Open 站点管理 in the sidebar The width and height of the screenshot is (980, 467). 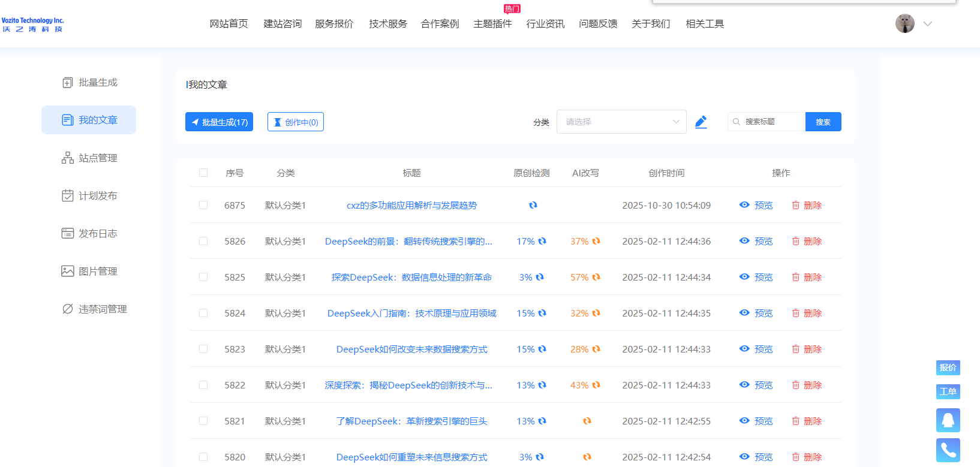click(x=89, y=158)
